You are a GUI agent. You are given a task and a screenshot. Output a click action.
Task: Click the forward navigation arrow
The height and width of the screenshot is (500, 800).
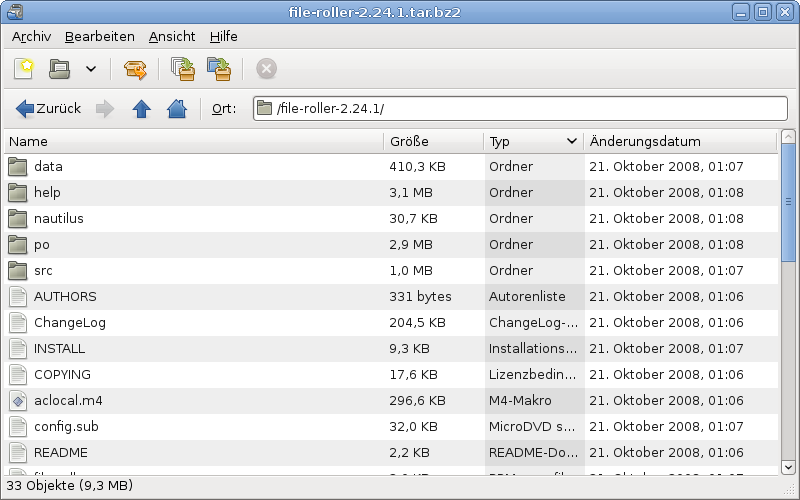click(x=105, y=108)
